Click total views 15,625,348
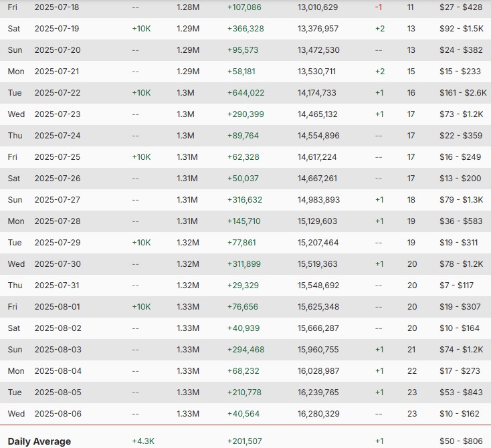This screenshot has height=448, width=491. [x=318, y=306]
